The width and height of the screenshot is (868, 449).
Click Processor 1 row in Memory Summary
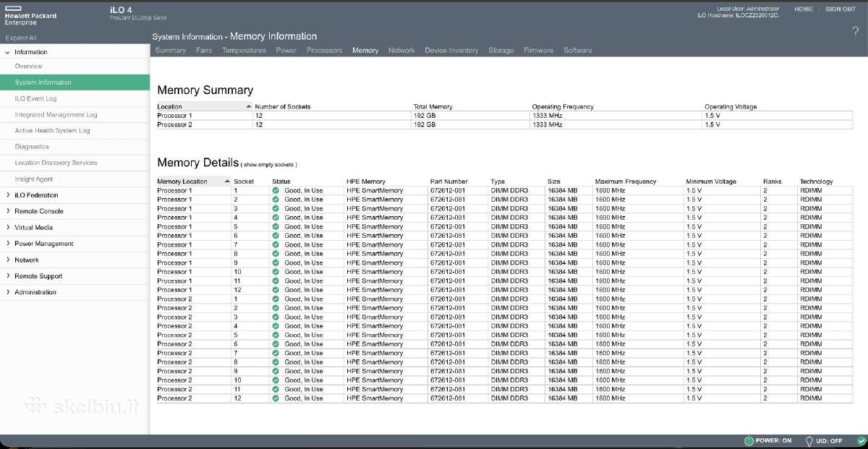[505, 116]
